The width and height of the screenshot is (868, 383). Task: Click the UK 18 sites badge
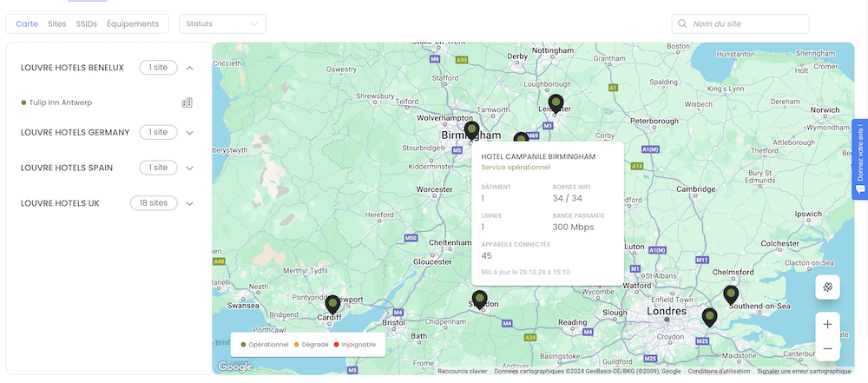pos(154,203)
